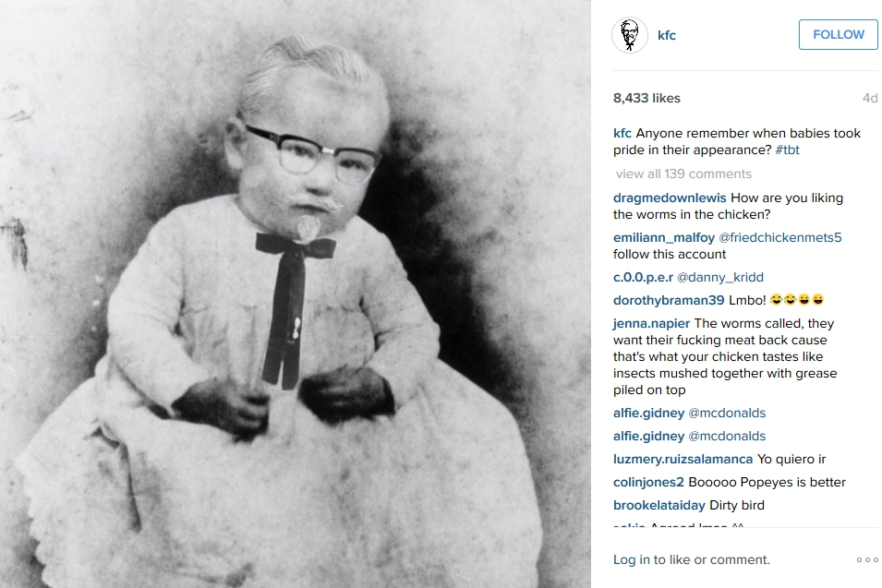
Task: Open c.0.0.p.e.r user profile
Action: pos(643,278)
